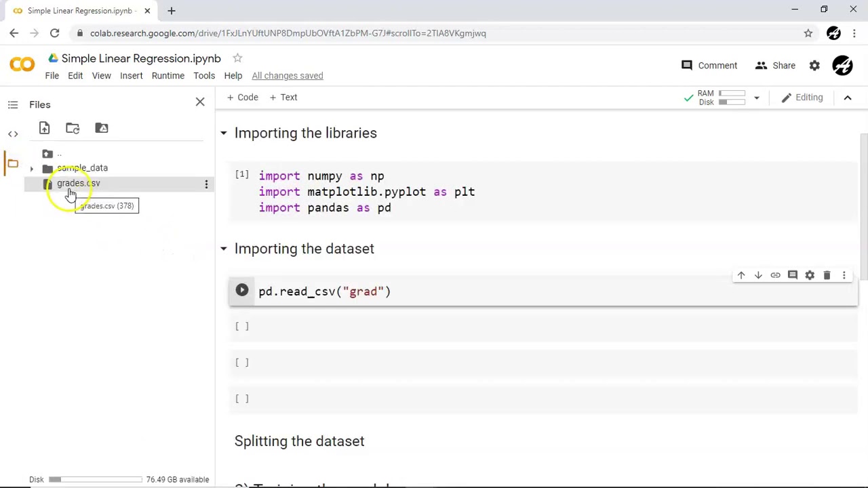Open the account avatar menu
The image size is (868, 488).
click(x=842, y=65)
